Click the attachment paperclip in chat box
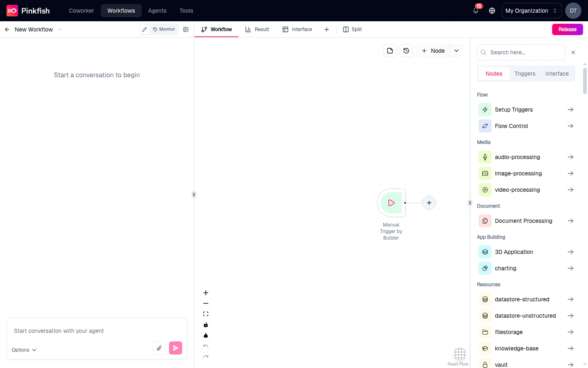The height and width of the screenshot is (368, 588). (x=159, y=348)
